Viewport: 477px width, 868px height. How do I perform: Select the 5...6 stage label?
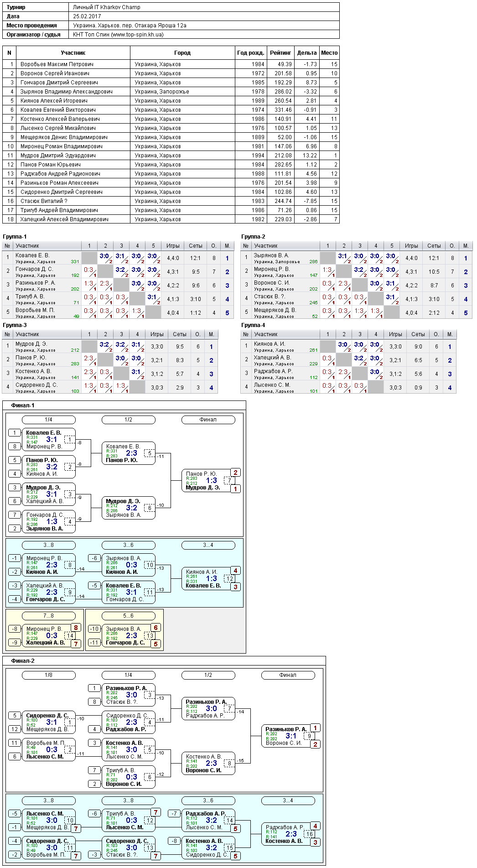pos(129,616)
